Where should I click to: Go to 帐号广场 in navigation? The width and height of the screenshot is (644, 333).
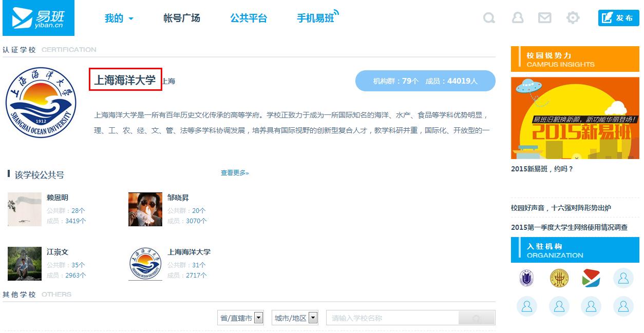pos(181,18)
